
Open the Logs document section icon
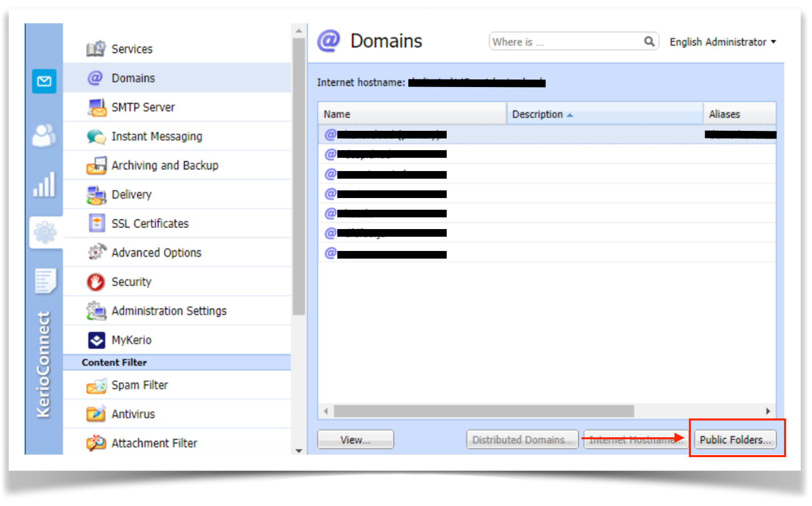[x=45, y=280]
